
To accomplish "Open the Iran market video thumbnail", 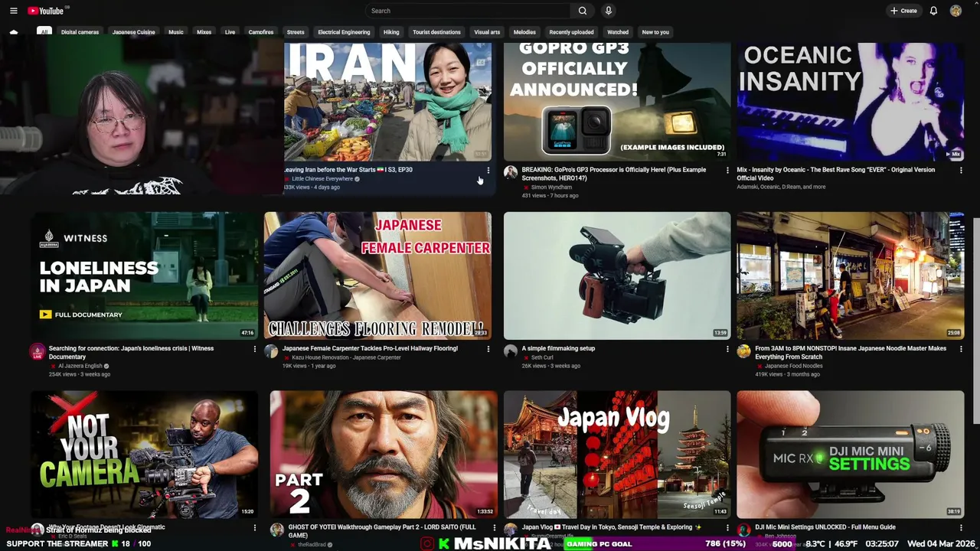I will point(388,102).
